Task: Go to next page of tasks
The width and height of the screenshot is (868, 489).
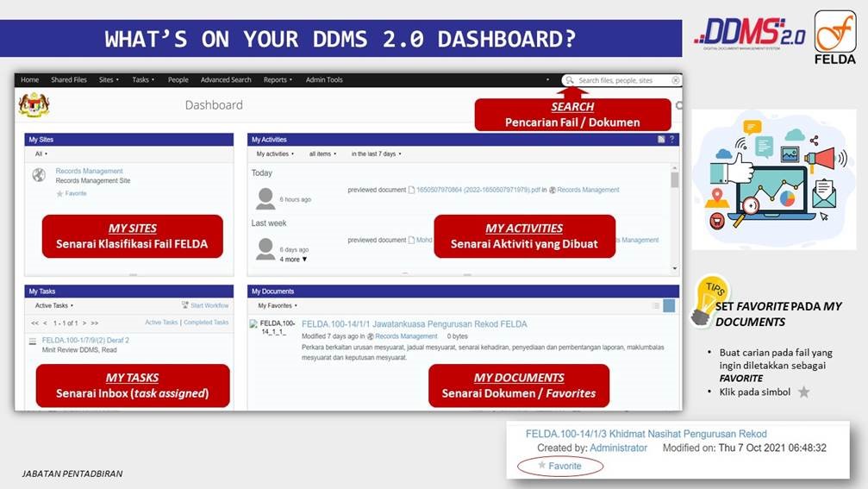Action: tap(84, 323)
